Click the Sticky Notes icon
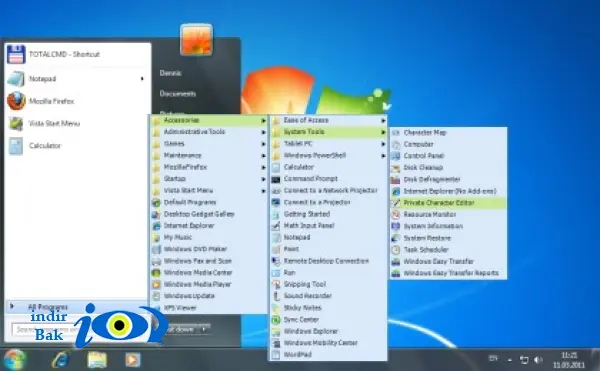This screenshot has width=600, height=371. coord(276,308)
